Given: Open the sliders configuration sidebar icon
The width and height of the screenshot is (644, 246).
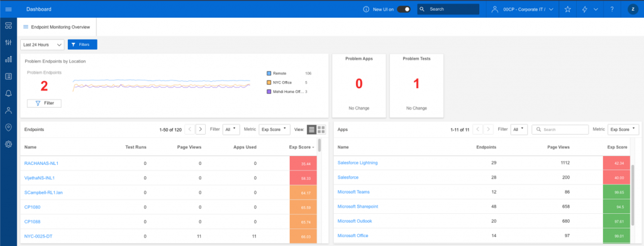Looking at the screenshot, I should tap(8, 43).
